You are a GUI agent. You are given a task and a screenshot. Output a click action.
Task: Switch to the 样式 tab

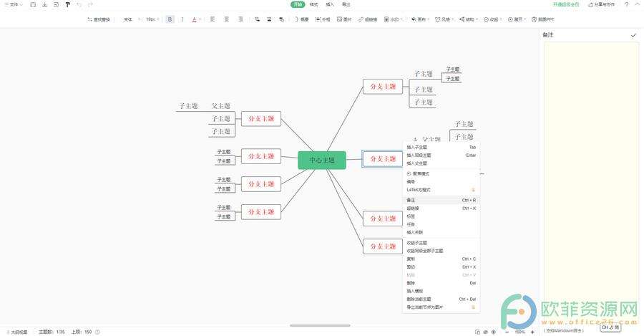(314, 4)
